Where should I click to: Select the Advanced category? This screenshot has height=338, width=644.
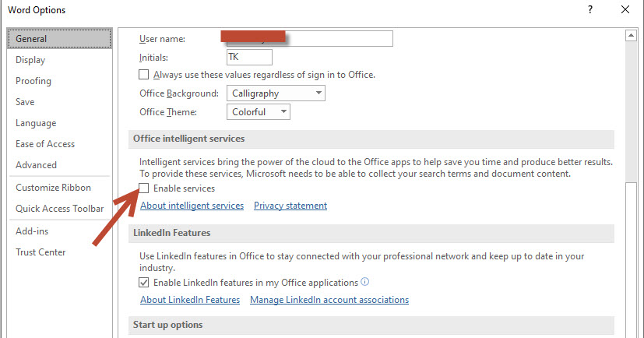[36, 165]
